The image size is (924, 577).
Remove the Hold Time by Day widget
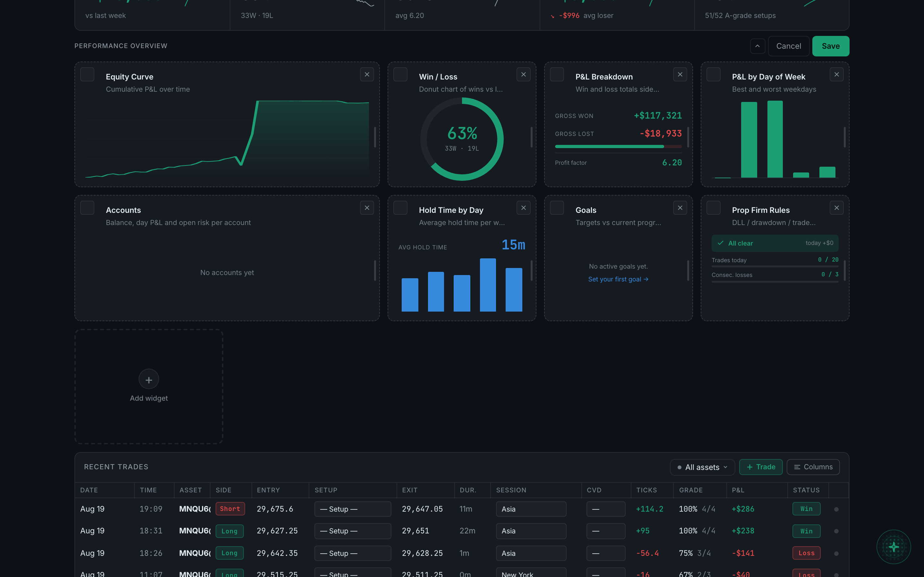point(523,208)
